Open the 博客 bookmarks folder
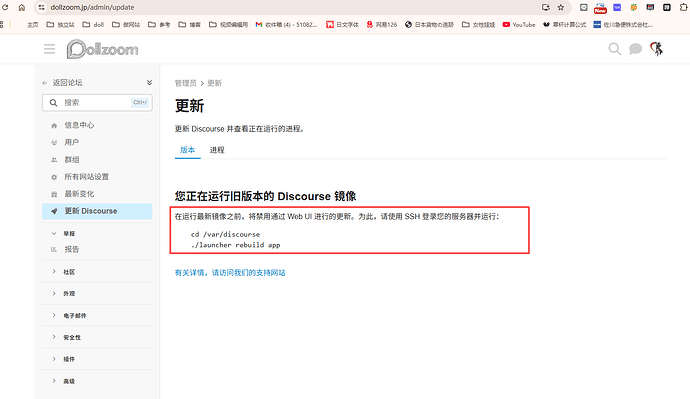690x399 pixels. 190,25
